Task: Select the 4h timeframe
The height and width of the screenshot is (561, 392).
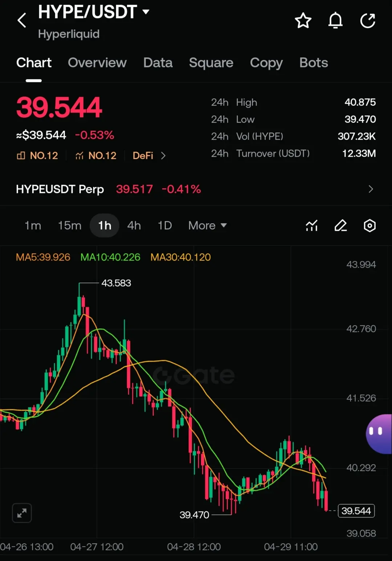Action: (134, 226)
